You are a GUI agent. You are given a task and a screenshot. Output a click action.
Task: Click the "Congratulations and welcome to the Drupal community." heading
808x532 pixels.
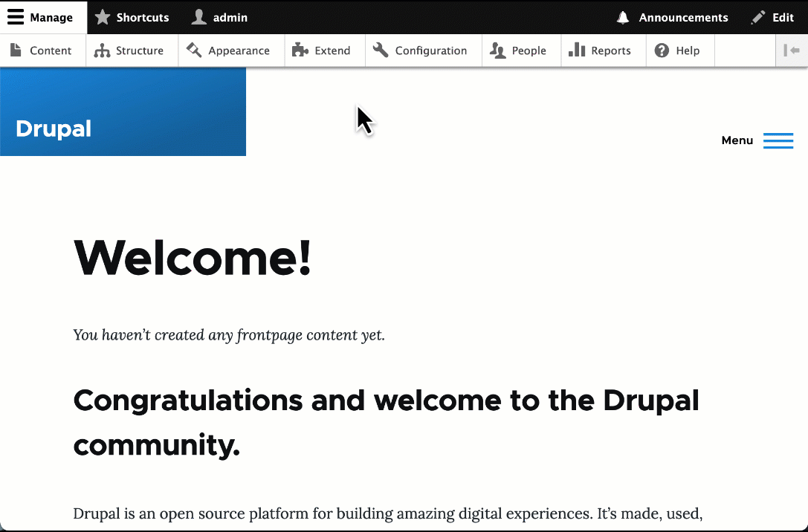point(386,422)
